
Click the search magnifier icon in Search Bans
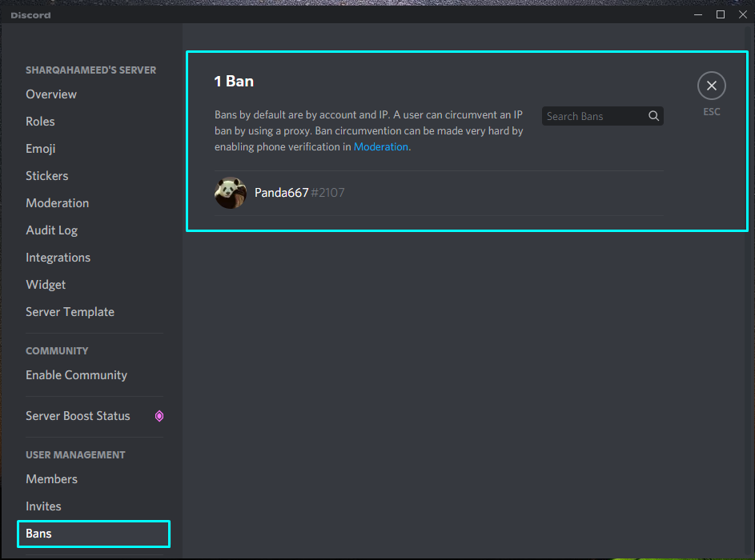coord(654,116)
